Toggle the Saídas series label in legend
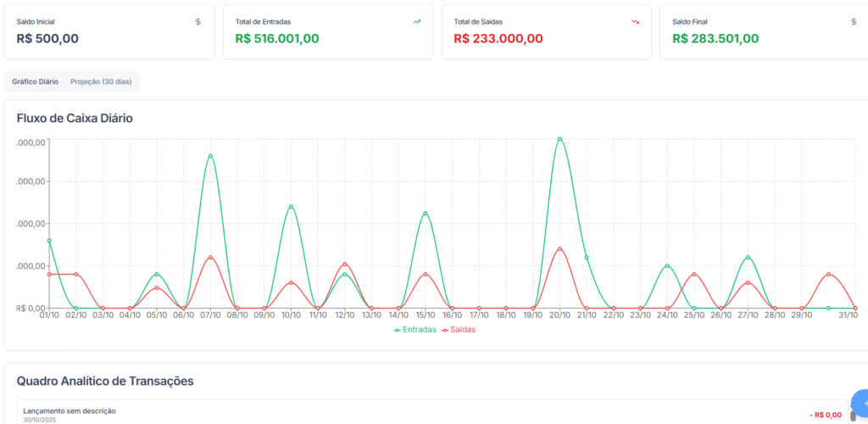 click(463, 330)
